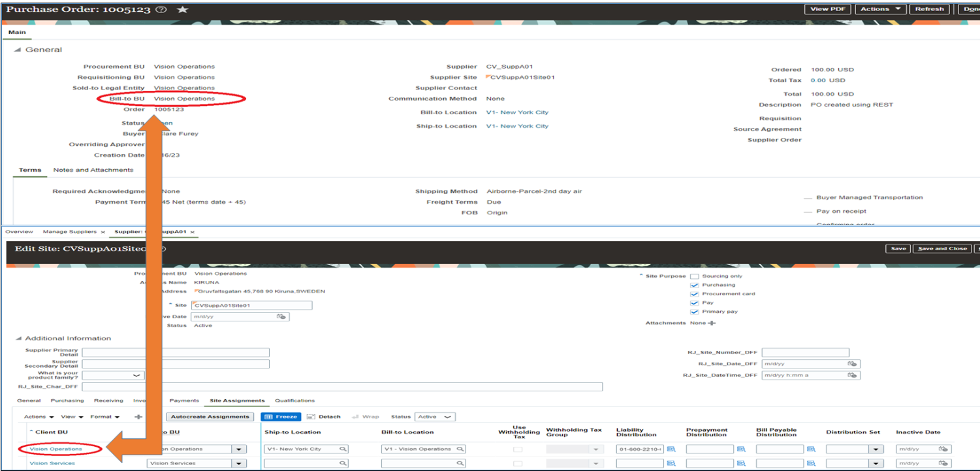Toggle Use Withholding Tax for Vision Services row
Viewport: 980px width, 471px height.
(x=518, y=464)
